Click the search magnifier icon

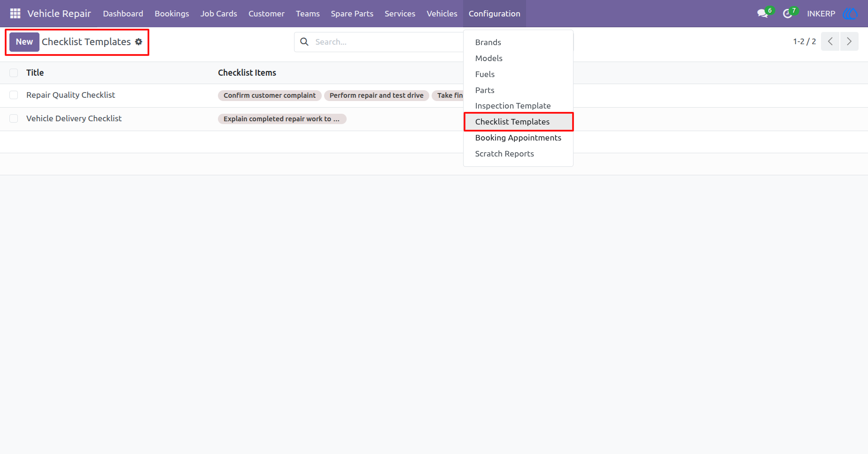coord(304,42)
